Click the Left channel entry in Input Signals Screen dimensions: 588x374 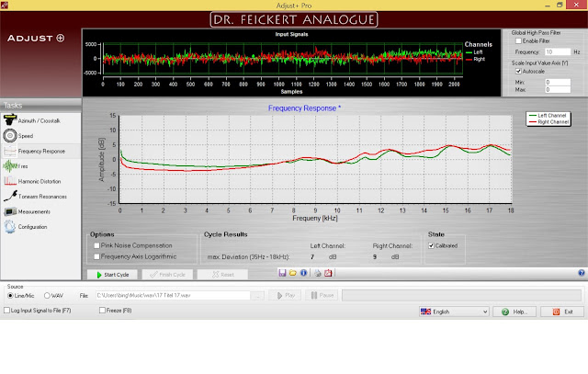pos(474,52)
